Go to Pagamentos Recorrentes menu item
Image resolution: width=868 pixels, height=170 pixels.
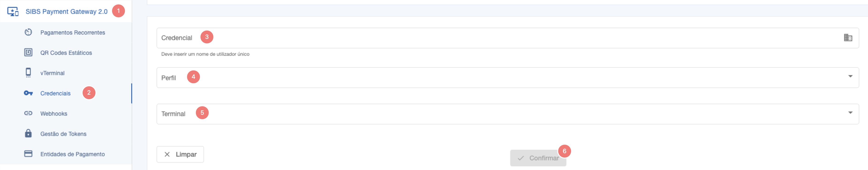pos(73,32)
